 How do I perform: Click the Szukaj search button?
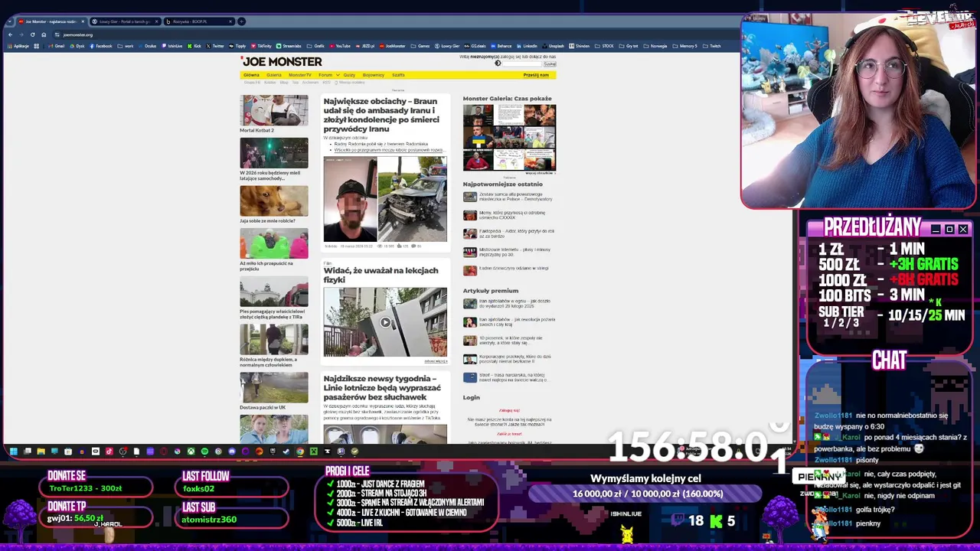(x=550, y=64)
